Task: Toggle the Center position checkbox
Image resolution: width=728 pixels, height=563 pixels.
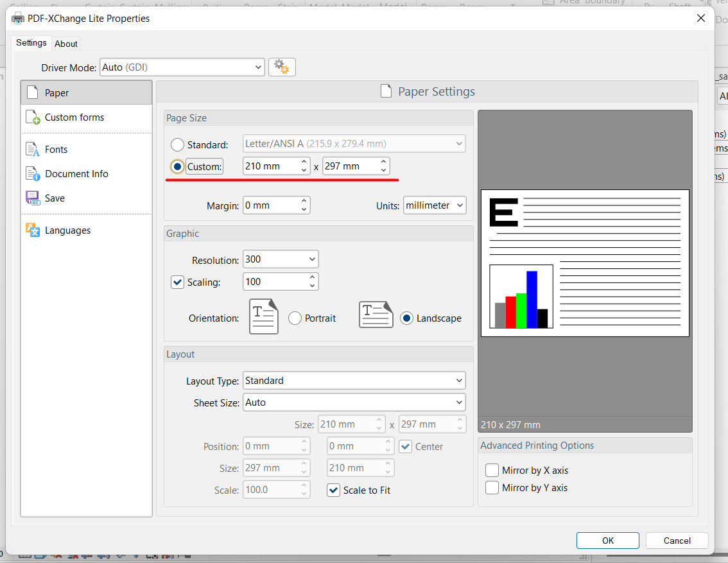Action: [x=405, y=447]
